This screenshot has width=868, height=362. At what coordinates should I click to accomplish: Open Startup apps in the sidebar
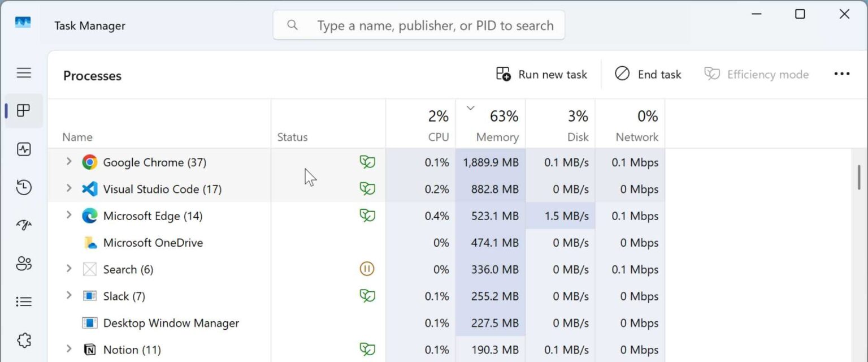click(23, 225)
